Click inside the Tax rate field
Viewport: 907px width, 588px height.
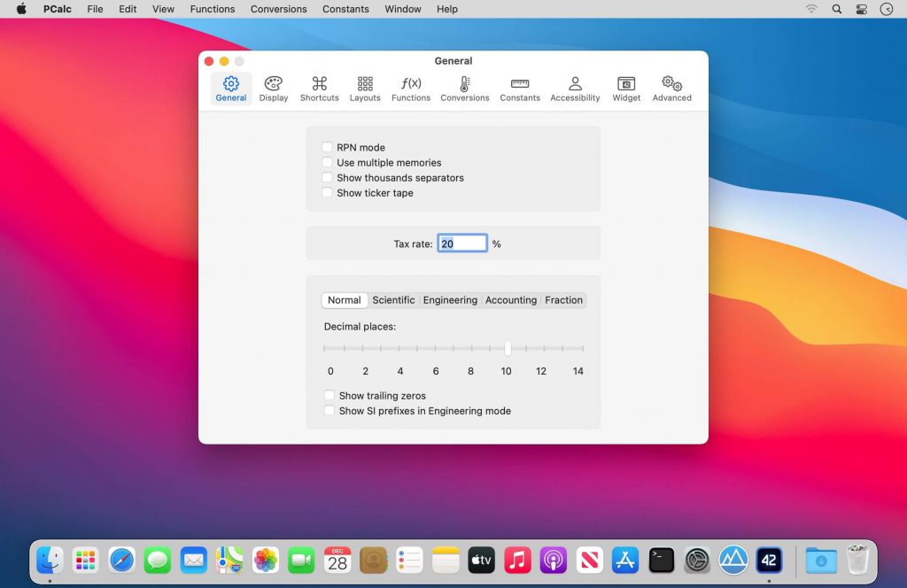(x=461, y=243)
